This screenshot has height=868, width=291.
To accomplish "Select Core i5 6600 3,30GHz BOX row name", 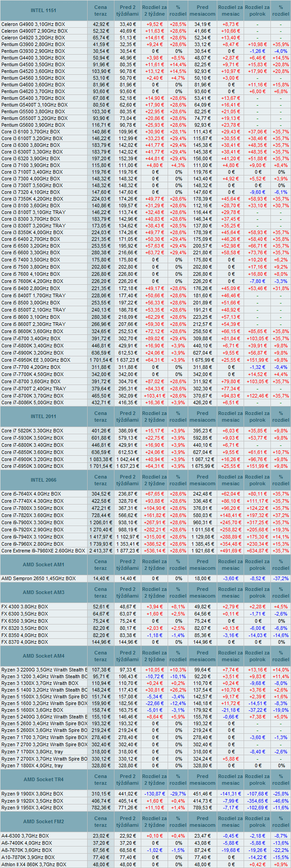I will [30, 252].
